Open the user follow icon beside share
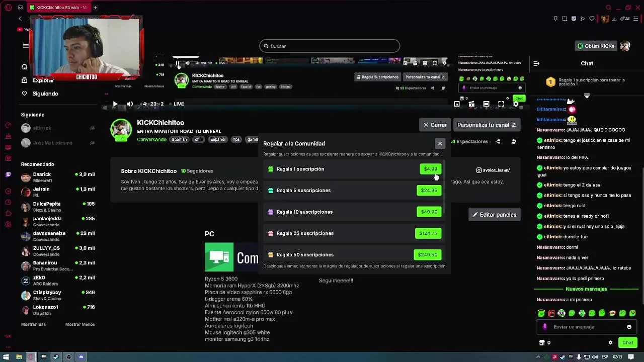644x362 pixels. click(514, 142)
